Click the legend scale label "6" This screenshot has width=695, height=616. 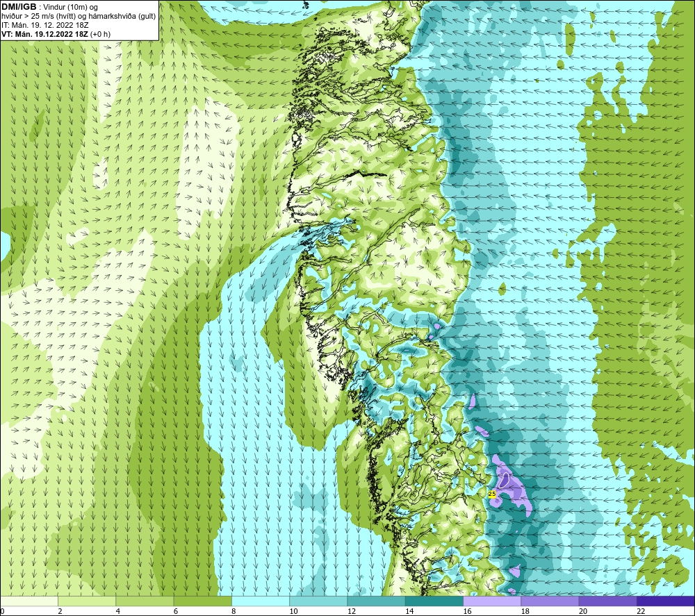tap(176, 611)
